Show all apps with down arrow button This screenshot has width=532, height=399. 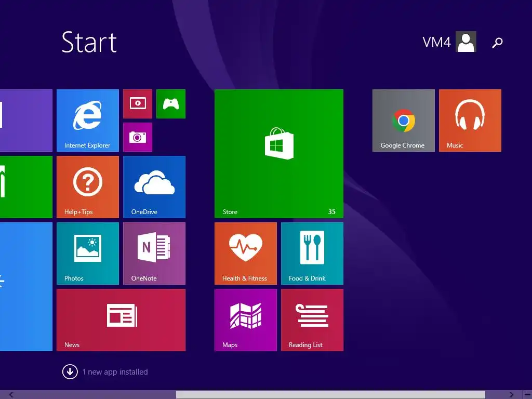click(70, 372)
